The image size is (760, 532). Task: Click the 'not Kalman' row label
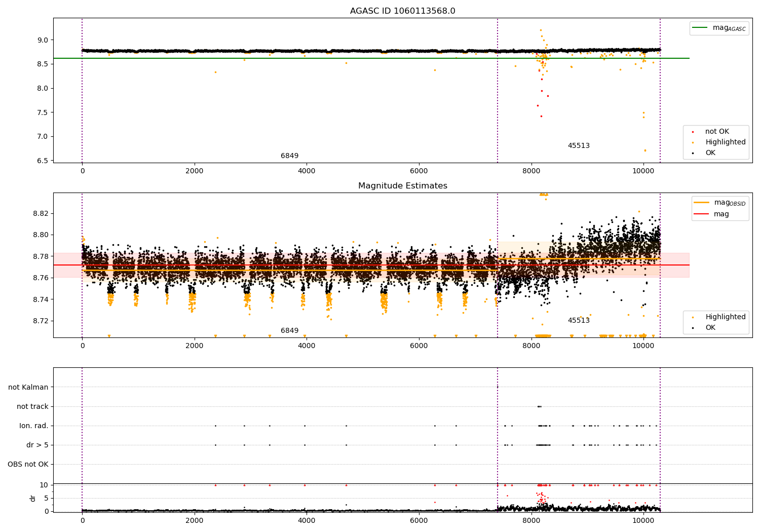(28, 388)
